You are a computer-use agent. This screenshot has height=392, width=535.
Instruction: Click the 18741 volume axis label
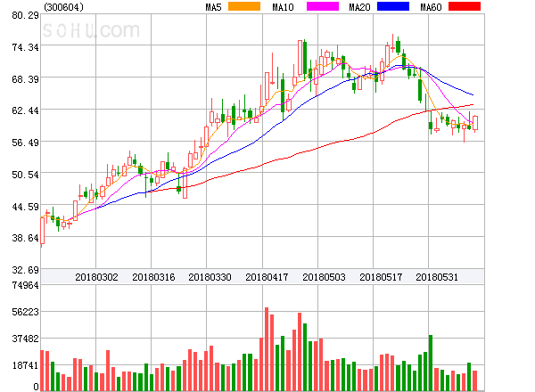(25, 366)
